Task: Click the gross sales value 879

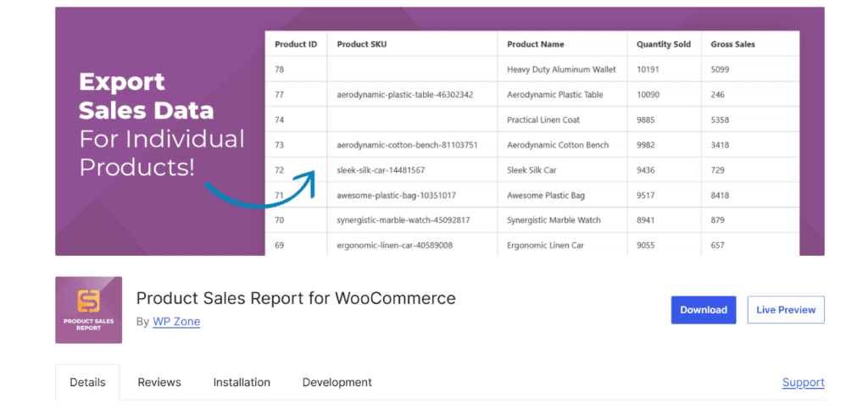Action: pyautogui.click(x=717, y=220)
